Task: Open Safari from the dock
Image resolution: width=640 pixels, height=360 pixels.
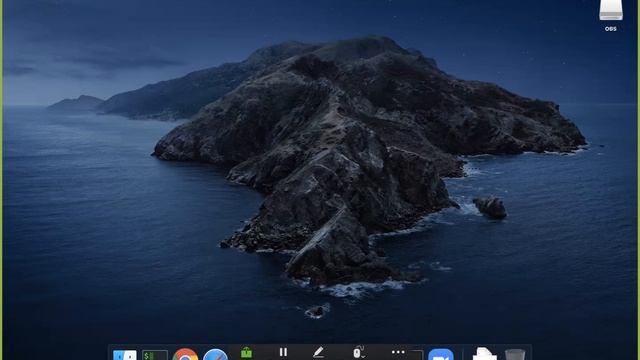Action: (216, 354)
